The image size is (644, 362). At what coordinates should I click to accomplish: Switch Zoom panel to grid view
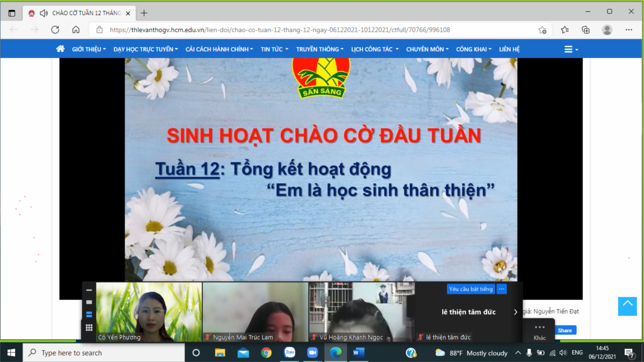[89, 327]
